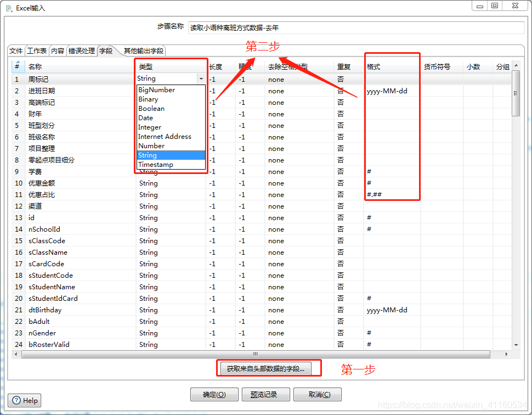Click the 小数 column header
This screenshot has height=415, width=532.
(478, 66)
